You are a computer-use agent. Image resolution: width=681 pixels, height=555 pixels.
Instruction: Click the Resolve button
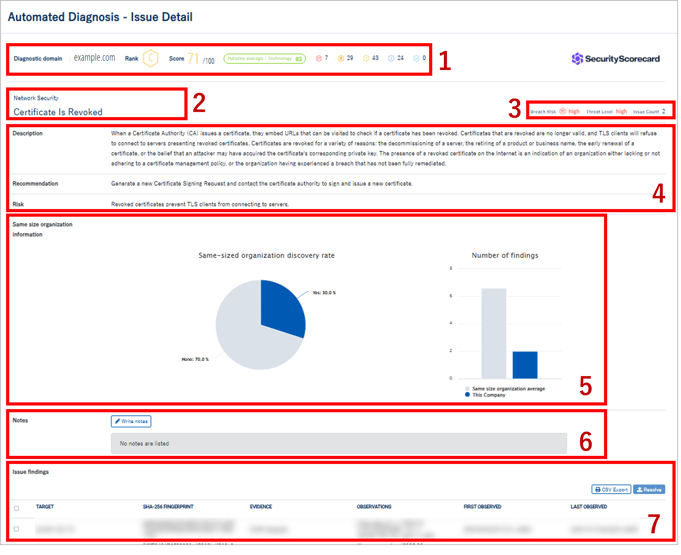coord(649,490)
